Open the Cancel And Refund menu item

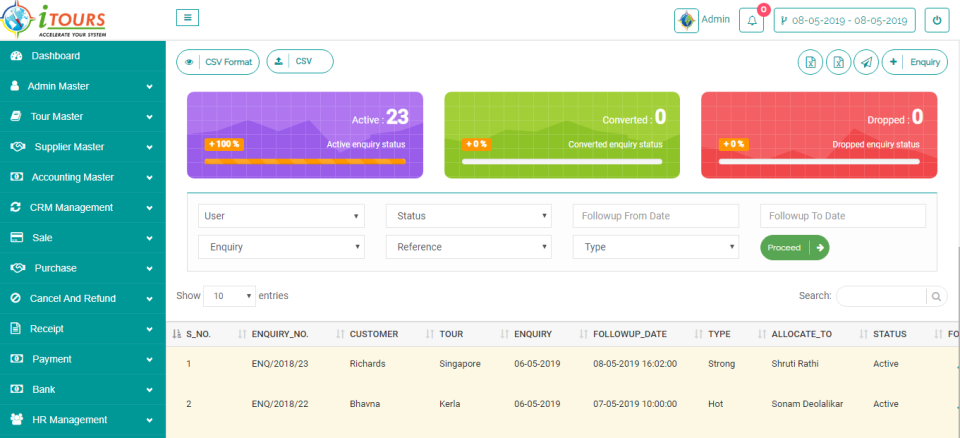tap(83, 298)
